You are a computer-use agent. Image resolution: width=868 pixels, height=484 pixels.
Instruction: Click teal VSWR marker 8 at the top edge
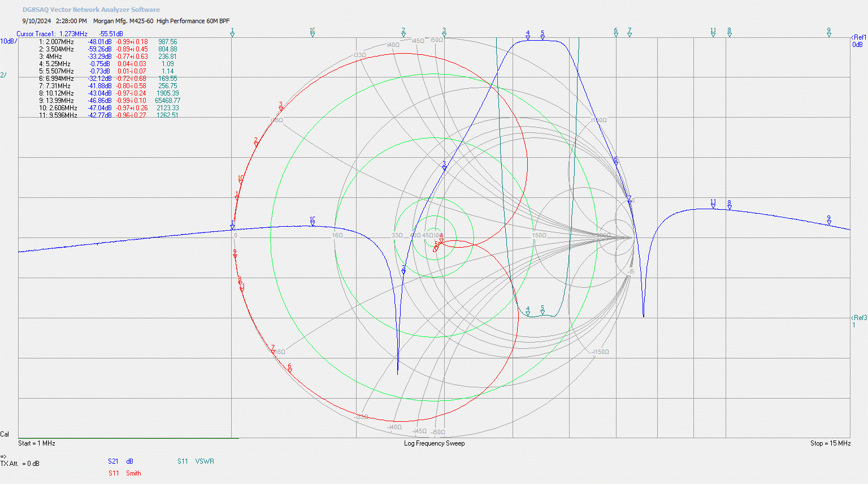(x=730, y=33)
